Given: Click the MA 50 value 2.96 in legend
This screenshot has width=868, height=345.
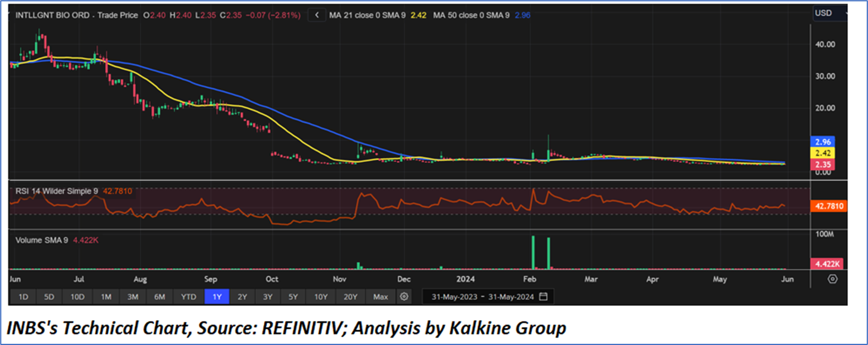Looking at the screenshot, I should (x=522, y=15).
